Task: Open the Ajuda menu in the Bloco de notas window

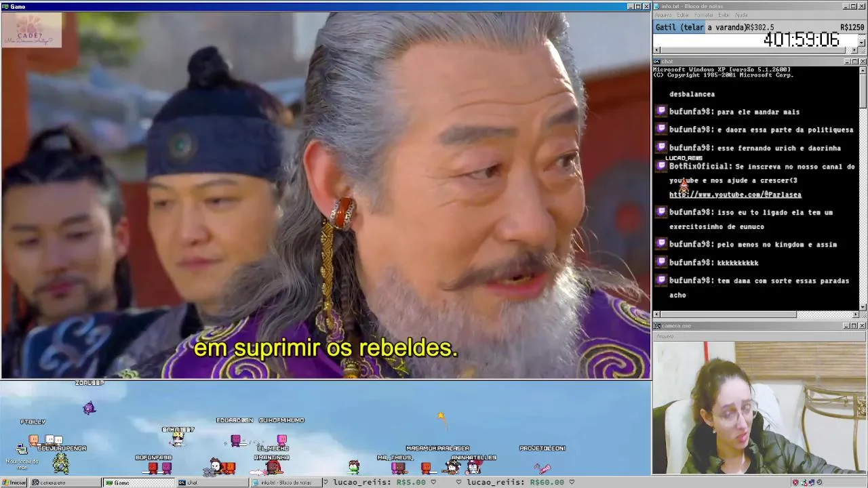Action: pyautogui.click(x=741, y=15)
